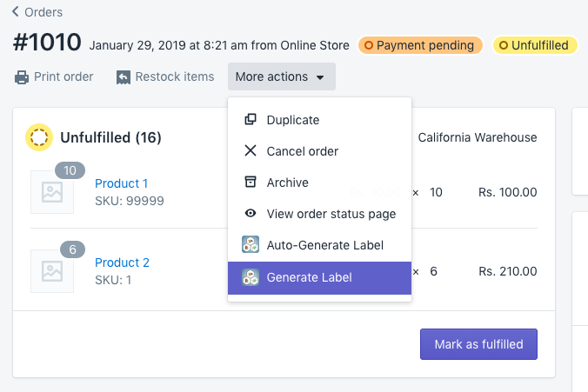Click the Restock items icon
The image size is (588, 392).
(124, 77)
